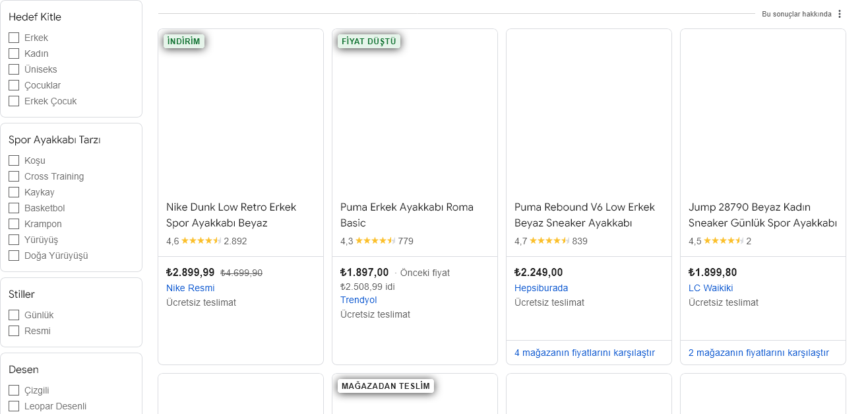Toggle the Günlük style filter
Image resolution: width=868 pixels, height=414 pixels.
pos(14,315)
